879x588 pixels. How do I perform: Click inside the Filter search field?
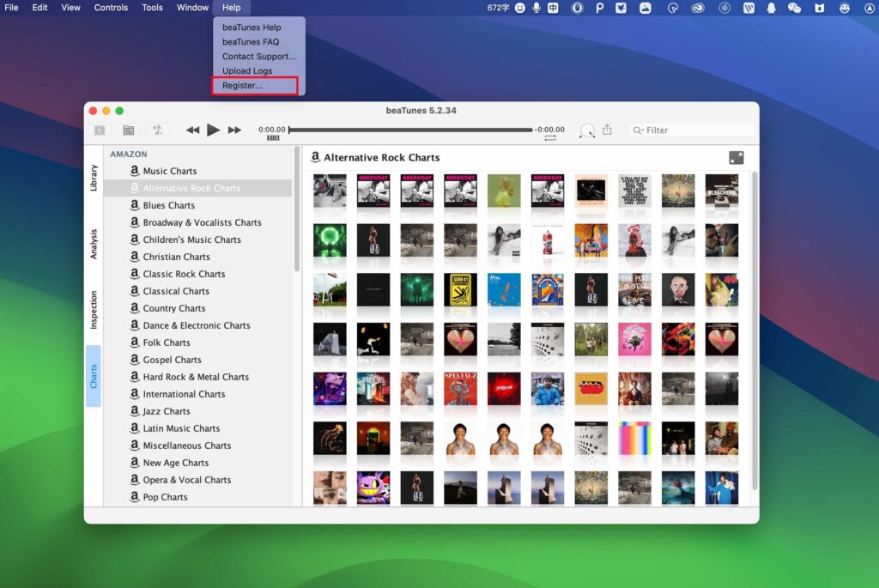[691, 130]
